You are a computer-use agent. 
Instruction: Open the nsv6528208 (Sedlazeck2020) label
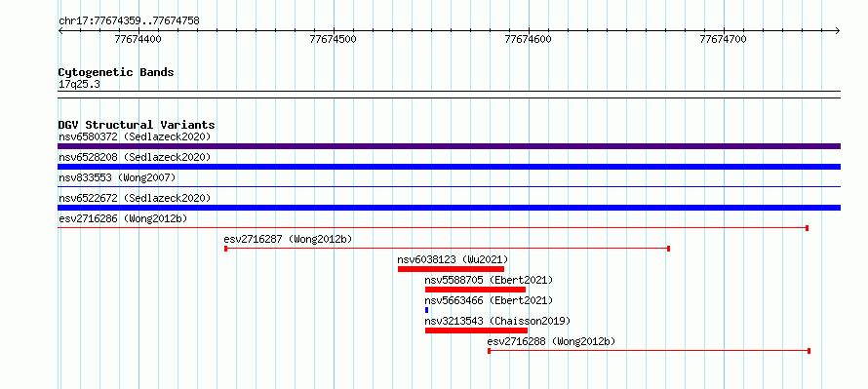coord(135,157)
